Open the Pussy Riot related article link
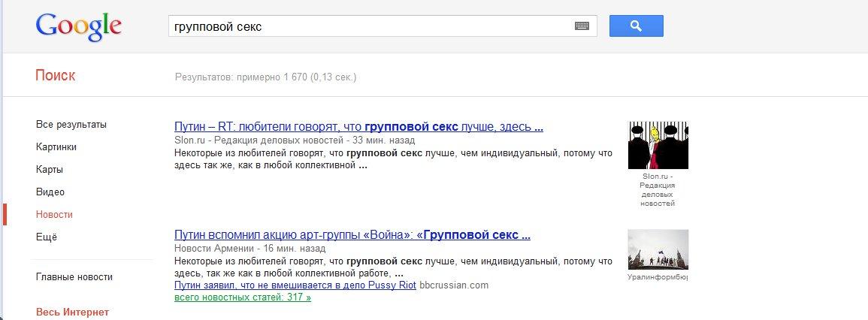 click(x=295, y=285)
